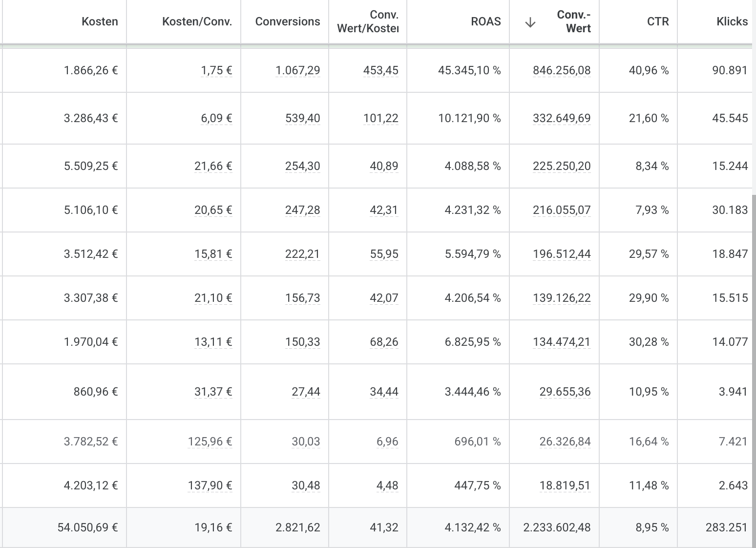Image resolution: width=756 pixels, height=548 pixels.
Task: Sort the ROAS column
Action: [x=486, y=21]
